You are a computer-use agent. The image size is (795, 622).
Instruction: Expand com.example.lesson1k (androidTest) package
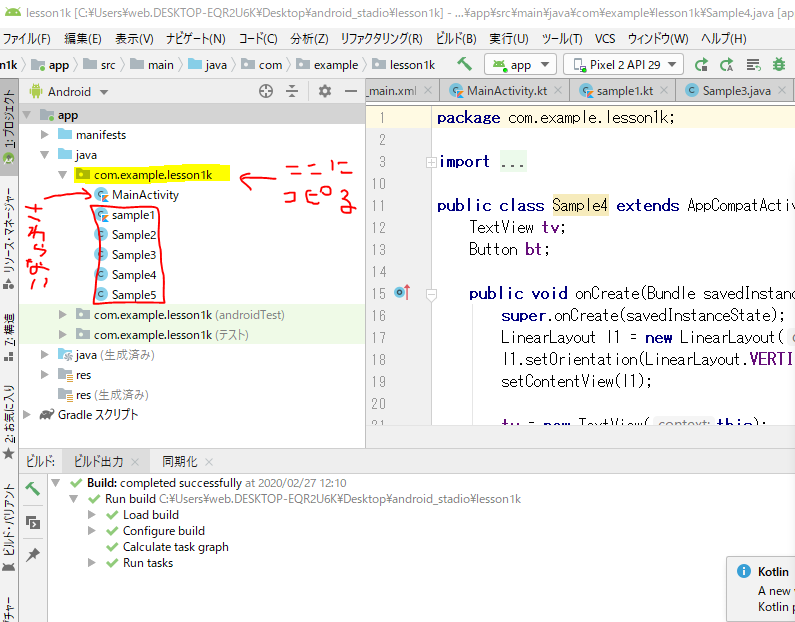coord(62,315)
